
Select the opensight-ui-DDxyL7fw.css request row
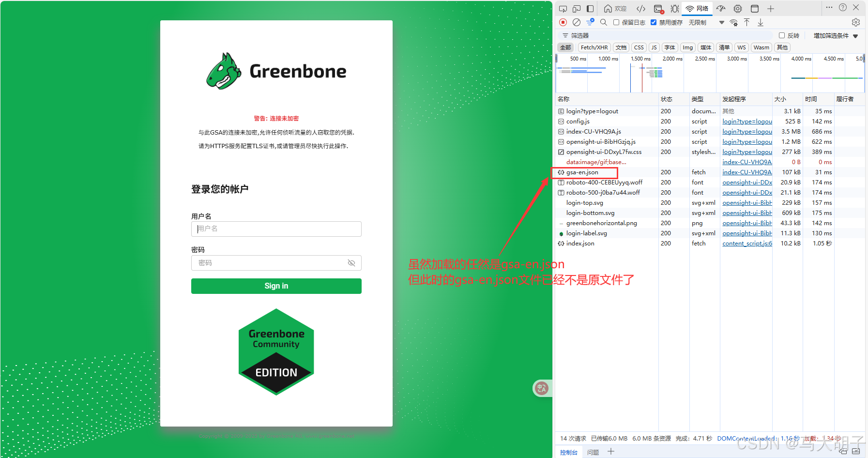[x=710, y=152]
